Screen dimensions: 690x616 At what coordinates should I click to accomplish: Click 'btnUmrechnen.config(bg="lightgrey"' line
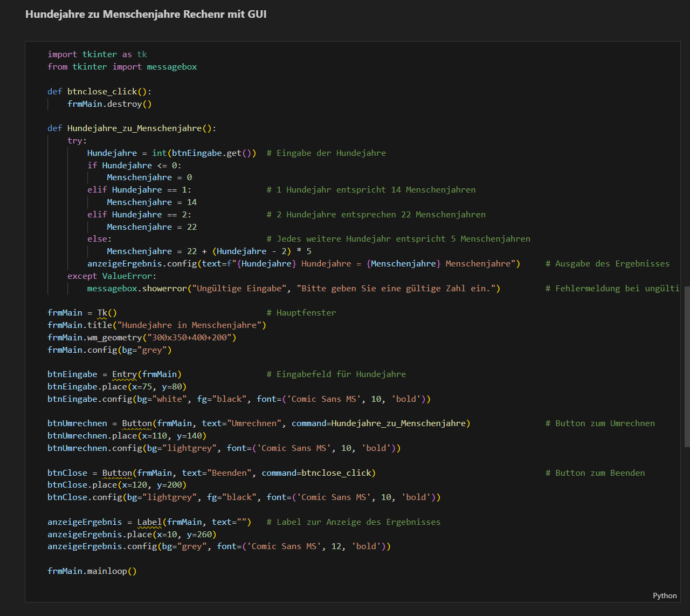click(224, 448)
